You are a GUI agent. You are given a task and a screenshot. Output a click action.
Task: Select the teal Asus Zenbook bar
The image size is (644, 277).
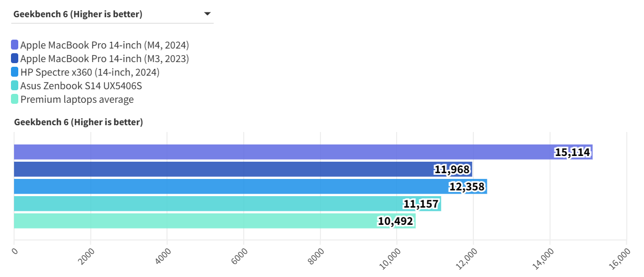[x=209, y=203]
